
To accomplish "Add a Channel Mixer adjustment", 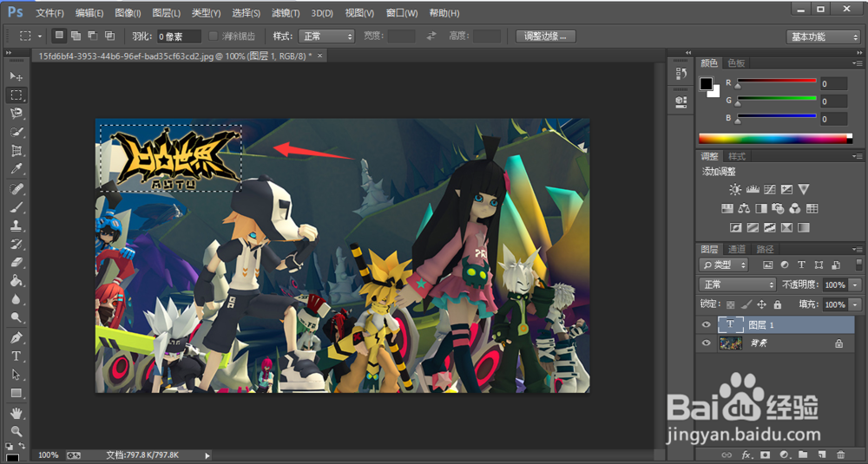I will [x=795, y=208].
